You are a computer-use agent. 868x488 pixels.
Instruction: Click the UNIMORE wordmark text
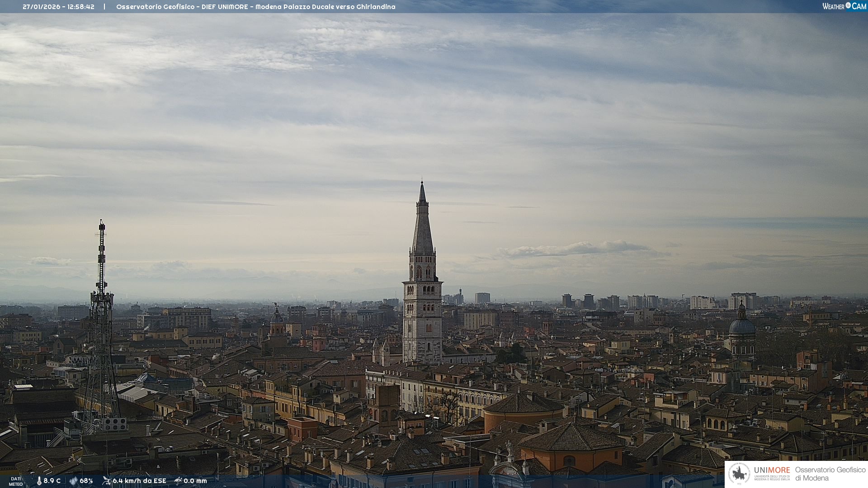[x=772, y=470]
